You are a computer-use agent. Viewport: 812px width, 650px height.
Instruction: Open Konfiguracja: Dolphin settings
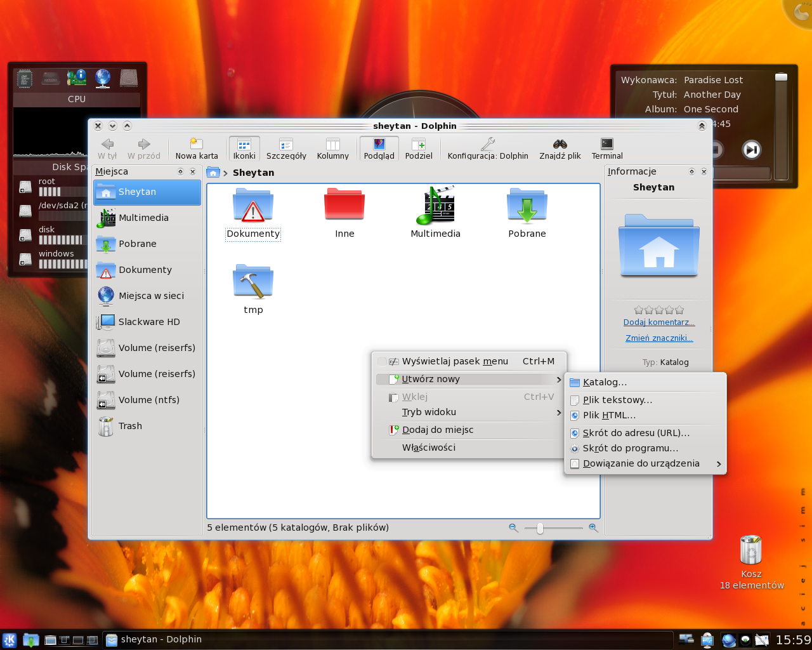click(488, 149)
